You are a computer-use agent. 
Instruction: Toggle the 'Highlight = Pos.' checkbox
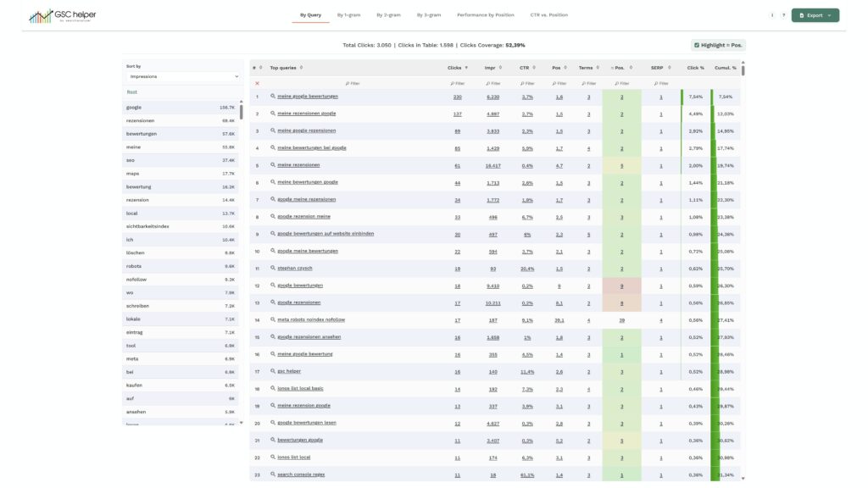[x=697, y=45]
